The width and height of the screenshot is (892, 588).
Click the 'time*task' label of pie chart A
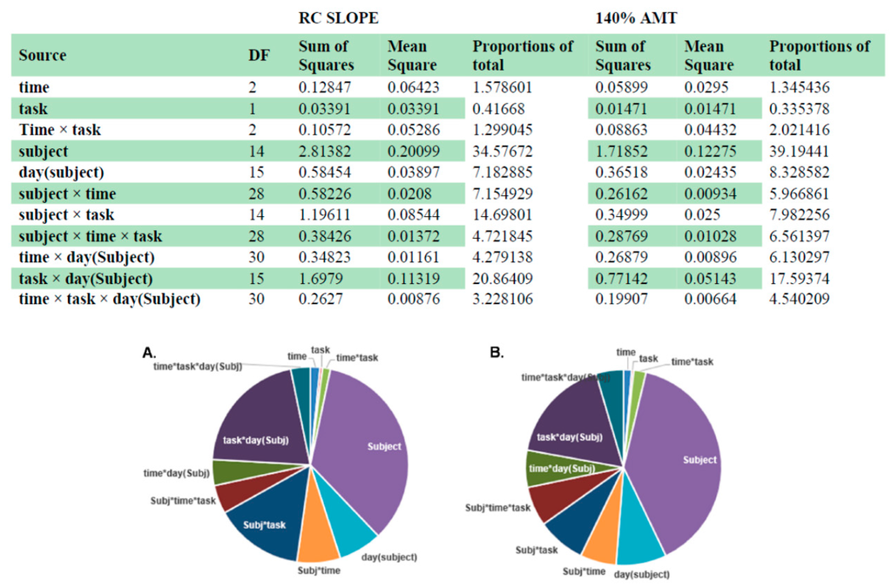coord(357,358)
